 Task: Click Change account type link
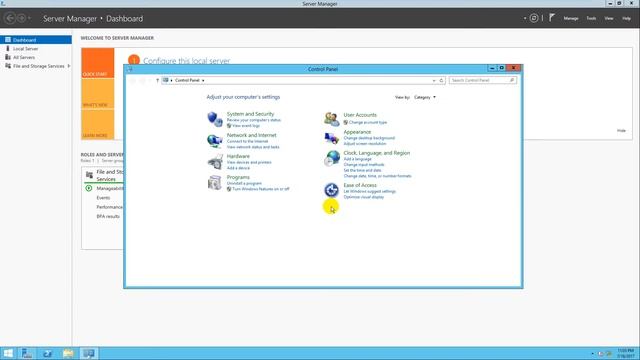pyautogui.click(x=368, y=122)
